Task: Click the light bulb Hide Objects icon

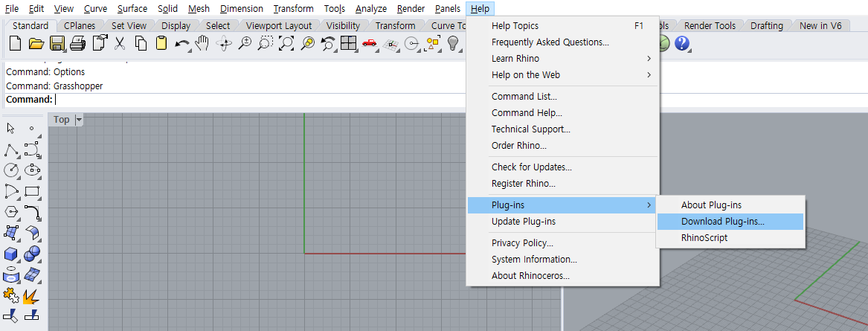Action: [x=454, y=43]
